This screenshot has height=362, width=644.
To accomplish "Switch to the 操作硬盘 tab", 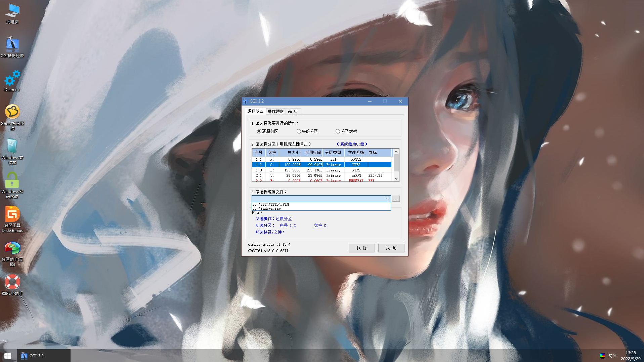I will click(275, 112).
